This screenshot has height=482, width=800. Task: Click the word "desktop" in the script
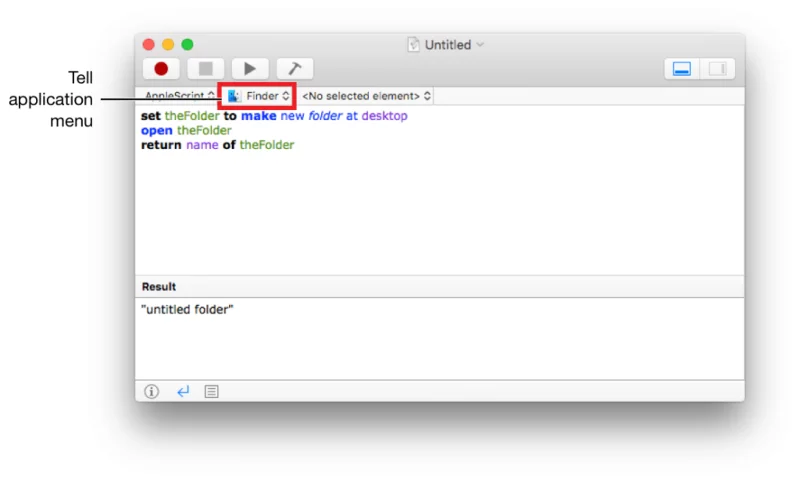(385, 116)
